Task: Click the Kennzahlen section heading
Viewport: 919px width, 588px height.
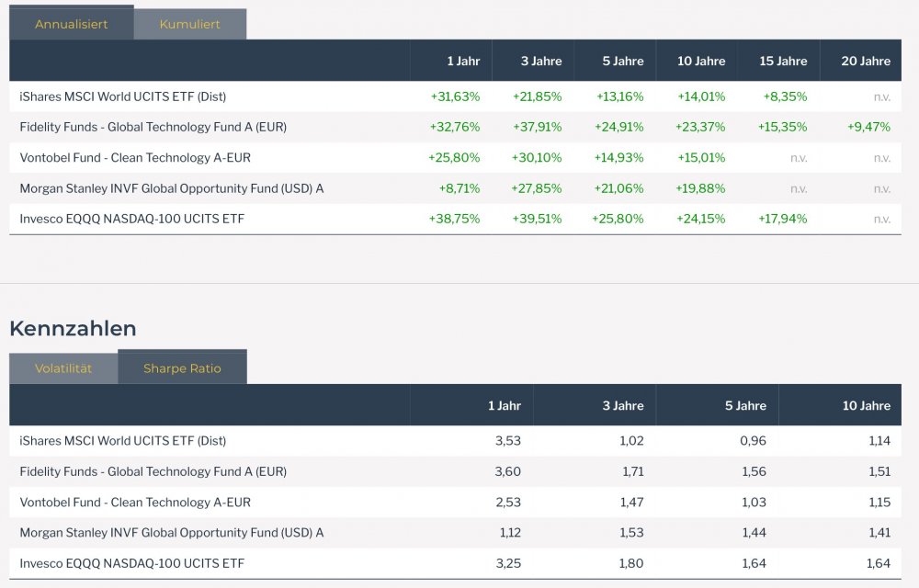Action: click(73, 328)
